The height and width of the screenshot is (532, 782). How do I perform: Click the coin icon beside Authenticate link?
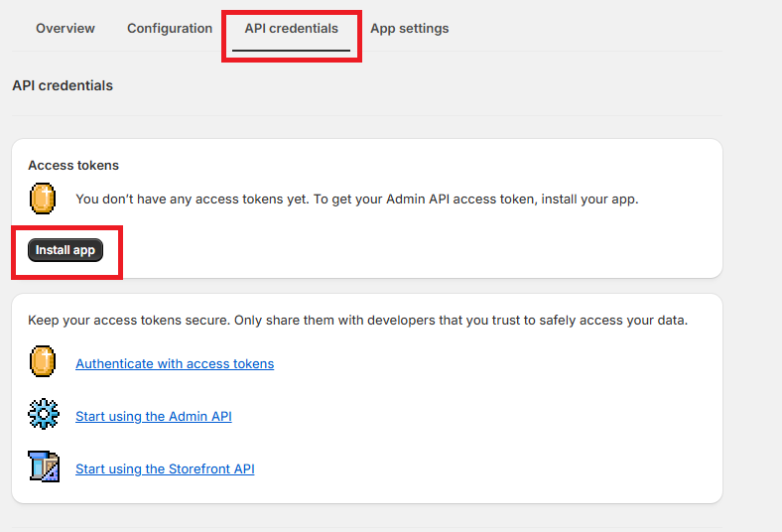coord(43,363)
